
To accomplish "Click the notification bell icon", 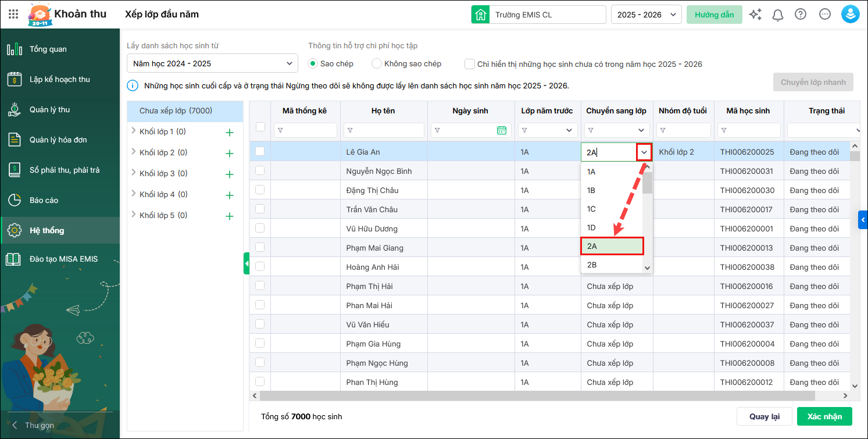I will click(778, 15).
